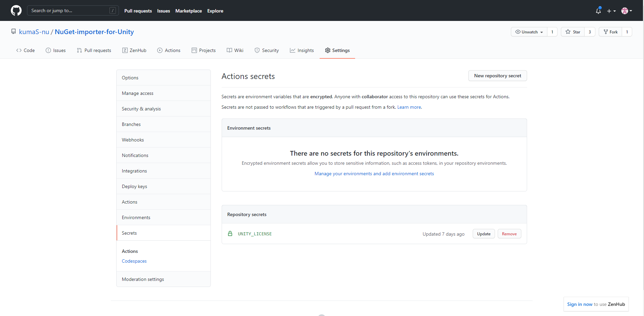Open Insights via the graph icon

click(292, 50)
